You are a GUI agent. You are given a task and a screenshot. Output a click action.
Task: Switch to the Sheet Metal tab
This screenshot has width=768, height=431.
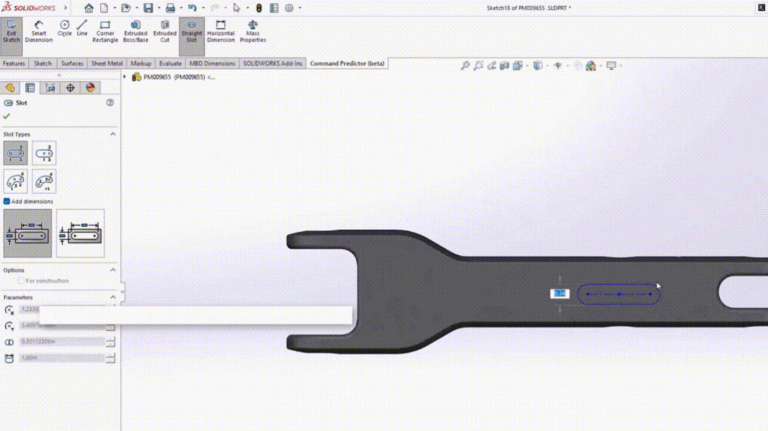107,63
